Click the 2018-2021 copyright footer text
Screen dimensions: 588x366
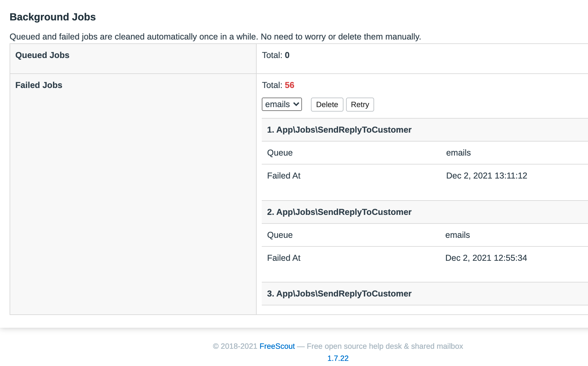(x=235, y=346)
